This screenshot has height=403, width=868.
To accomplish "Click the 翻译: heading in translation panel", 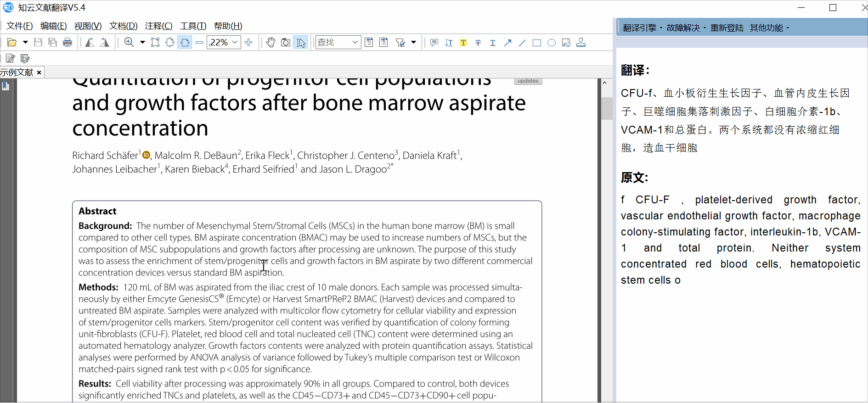I will pyautogui.click(x=635, y=70).
